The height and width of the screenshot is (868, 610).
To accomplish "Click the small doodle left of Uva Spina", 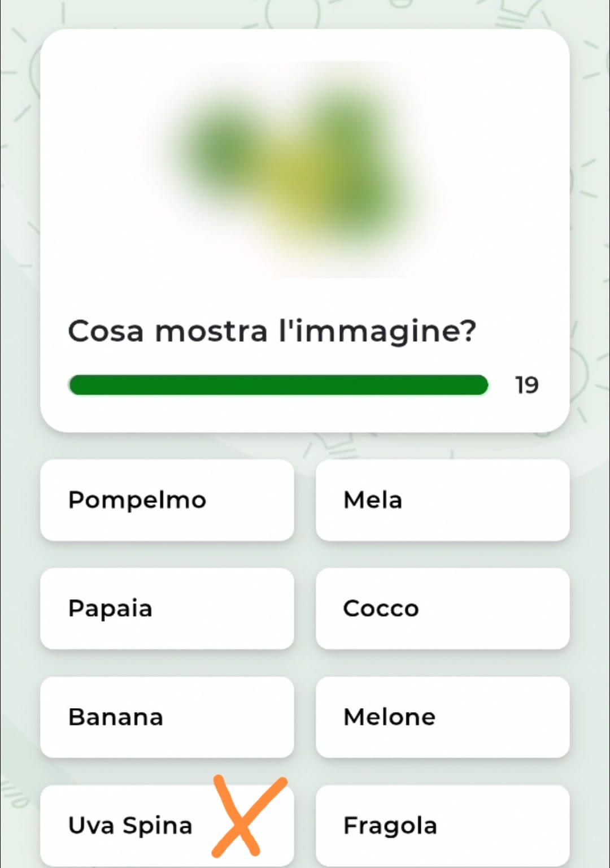I will tap(14, 794).
